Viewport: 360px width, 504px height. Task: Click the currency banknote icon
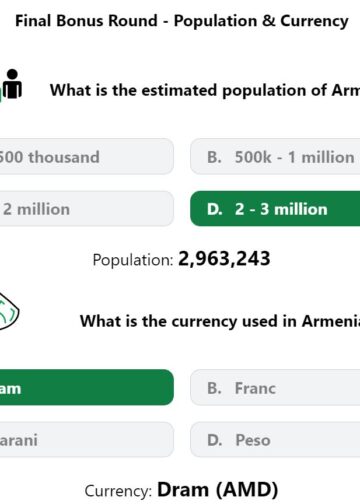(9, 312)
